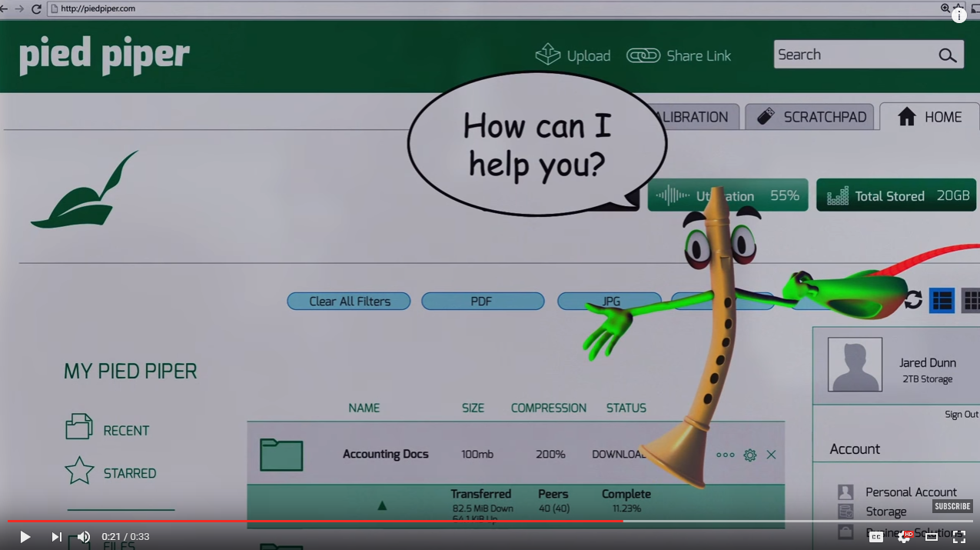Skip to the next video
The image size is (980, 550).
pyautogui.click(x=56, y=537)
